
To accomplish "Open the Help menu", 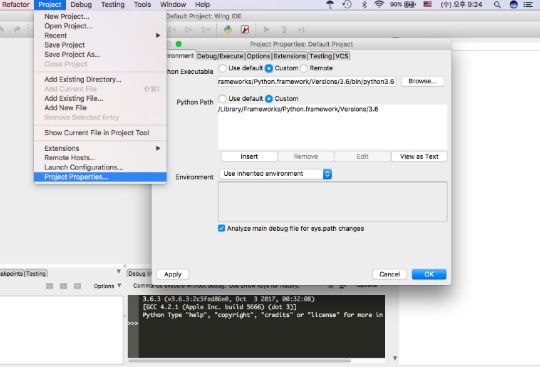I will pyautogui.click(x=202, y=5).
